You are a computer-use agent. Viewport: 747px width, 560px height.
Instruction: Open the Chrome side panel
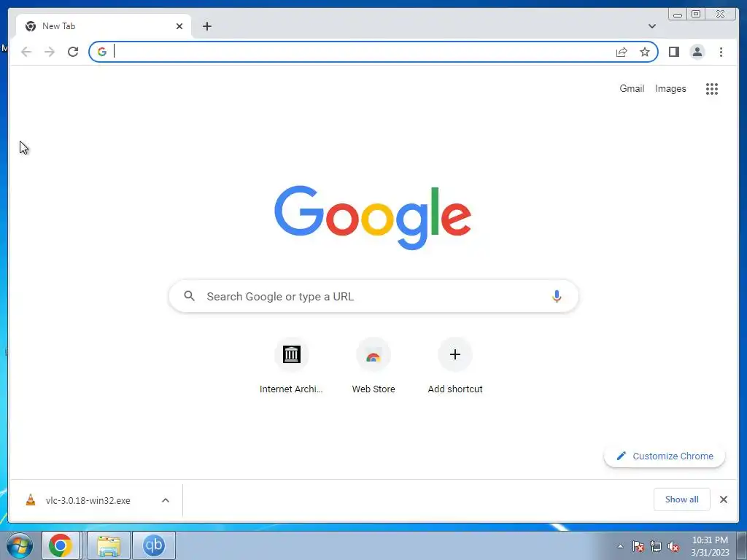coord(673,52)
